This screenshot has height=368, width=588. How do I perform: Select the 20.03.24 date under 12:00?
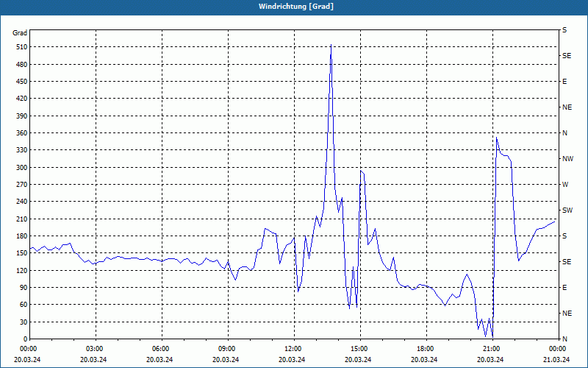pyautogui.click(x=292, y=360)
